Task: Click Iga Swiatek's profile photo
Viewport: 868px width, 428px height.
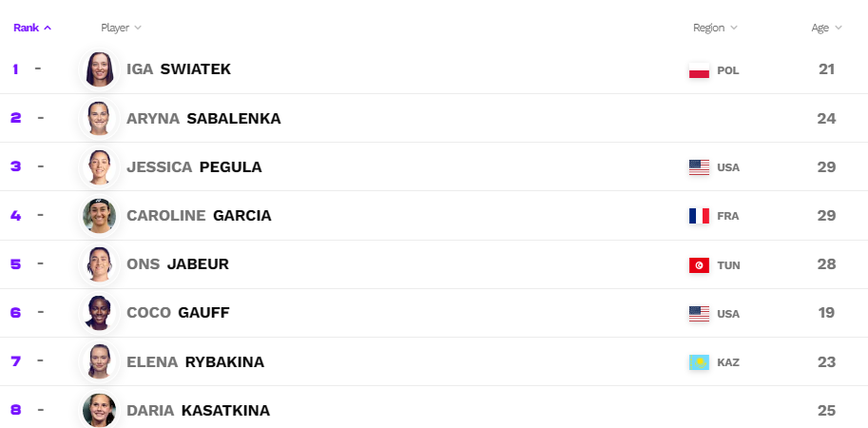Action: (100, 69)
